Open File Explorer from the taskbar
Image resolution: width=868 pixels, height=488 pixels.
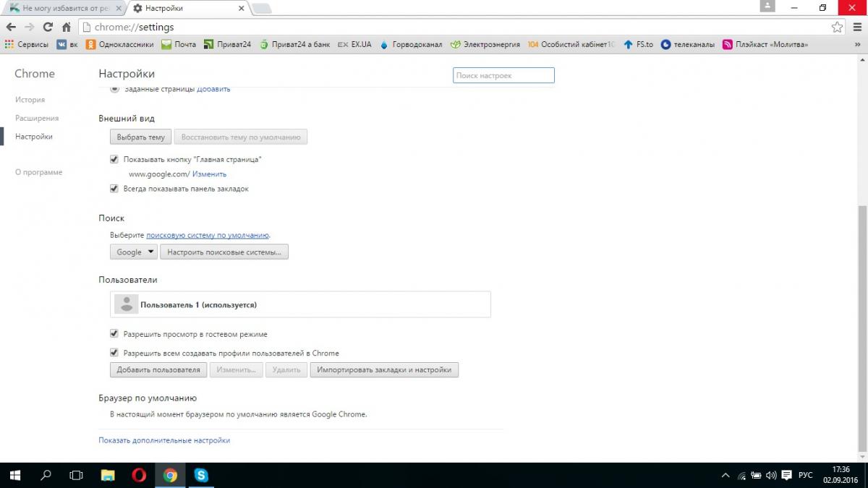click(x=107, y=475)
